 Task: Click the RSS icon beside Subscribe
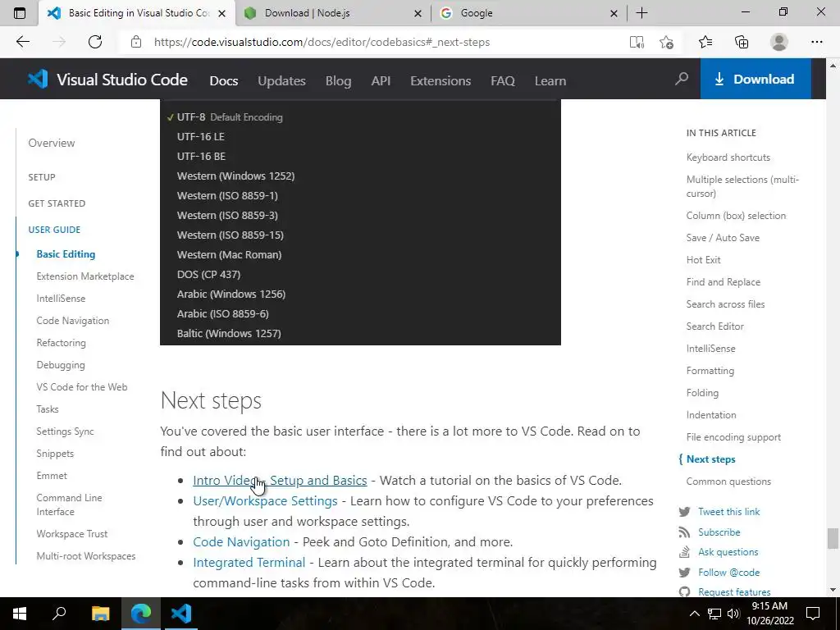tap(684, 532)
